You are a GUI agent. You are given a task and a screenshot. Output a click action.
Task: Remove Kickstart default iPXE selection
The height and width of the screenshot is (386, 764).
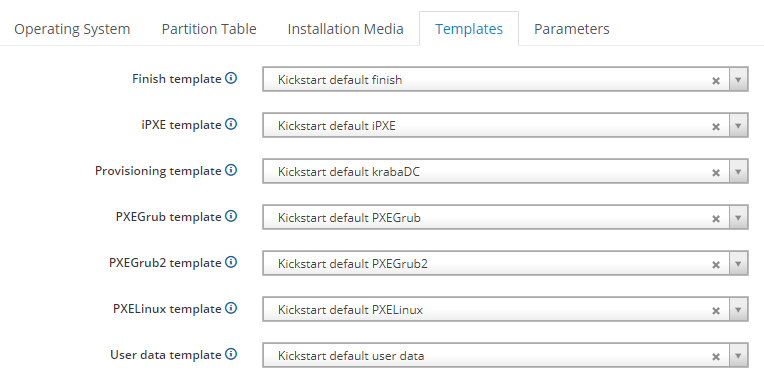point(716,127)
